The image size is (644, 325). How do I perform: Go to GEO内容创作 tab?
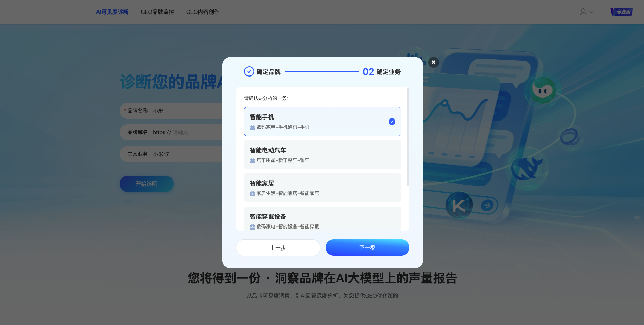pyautogui.click(x=202, y=12)
